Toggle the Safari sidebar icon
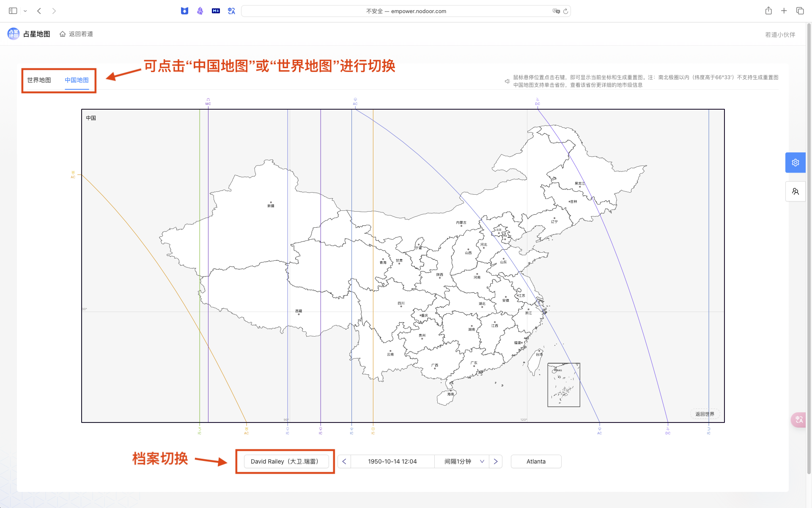 pos(13,11)
